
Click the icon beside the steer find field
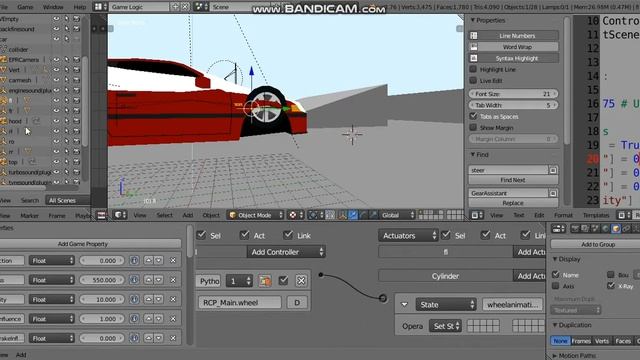click(x=553, y=170)
